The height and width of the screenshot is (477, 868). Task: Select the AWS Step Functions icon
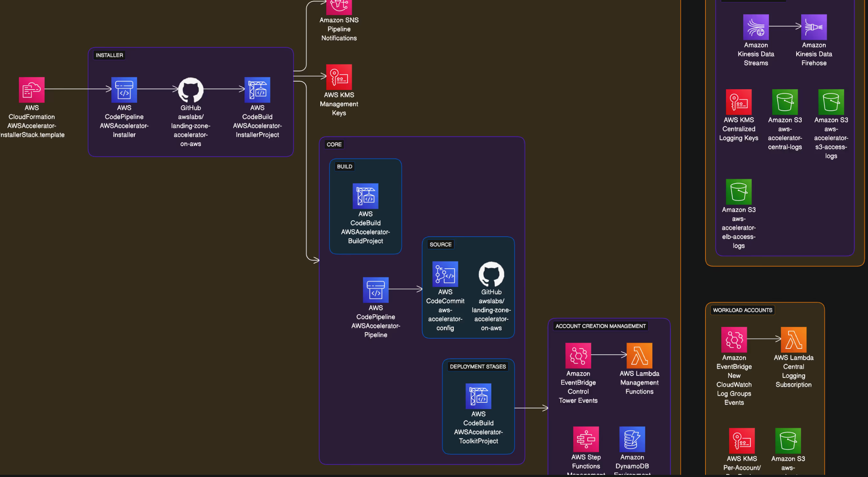(x=586, y=439)
